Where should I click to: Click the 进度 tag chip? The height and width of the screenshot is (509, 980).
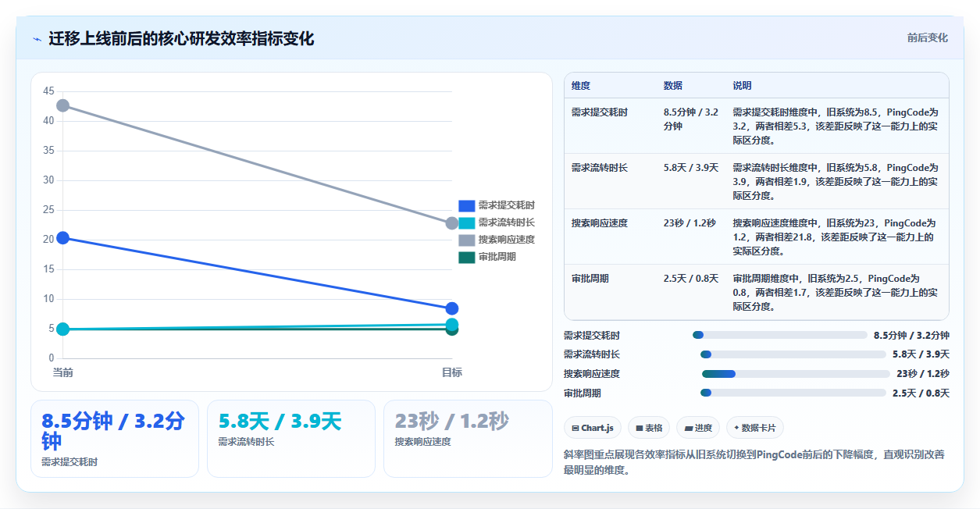pos(698,428)
